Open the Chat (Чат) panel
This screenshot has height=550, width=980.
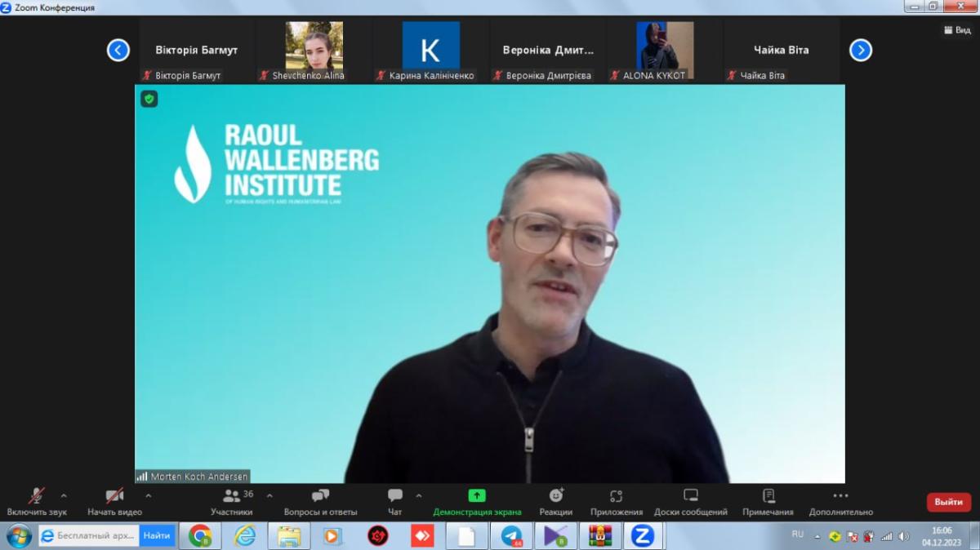(x=395, y=496)
